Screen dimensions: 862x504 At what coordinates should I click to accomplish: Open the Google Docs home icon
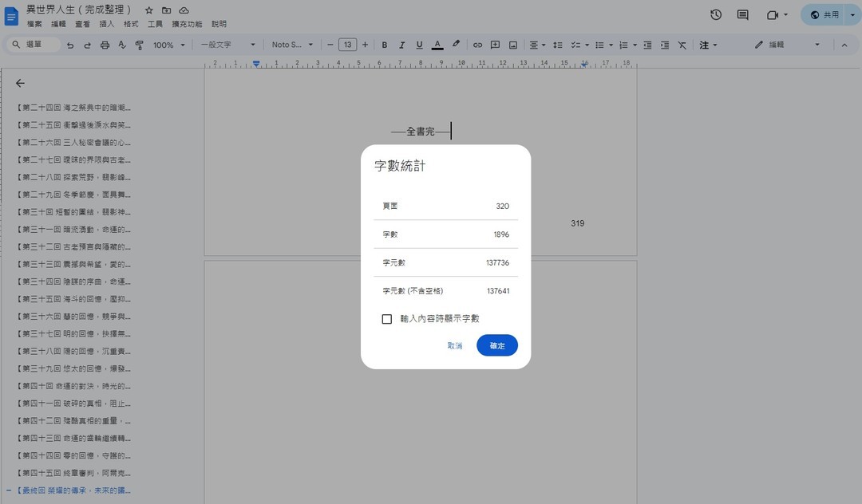coord(11,16)
